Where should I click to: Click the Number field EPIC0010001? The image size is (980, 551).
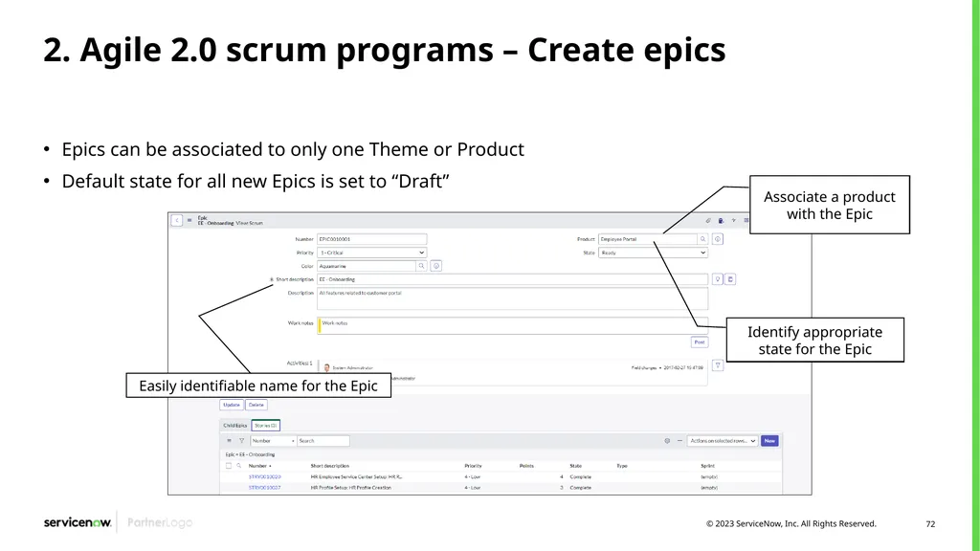tap(372, 239)
